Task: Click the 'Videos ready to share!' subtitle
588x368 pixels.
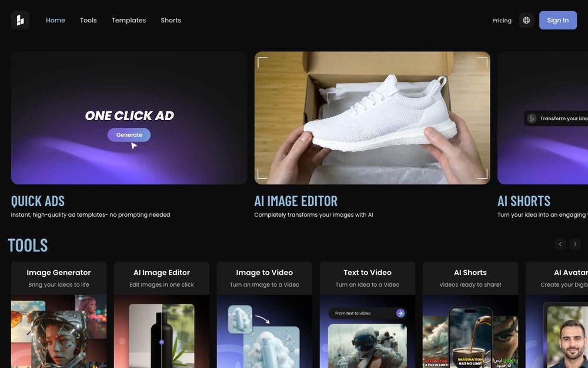Action: tap(470, 284)
